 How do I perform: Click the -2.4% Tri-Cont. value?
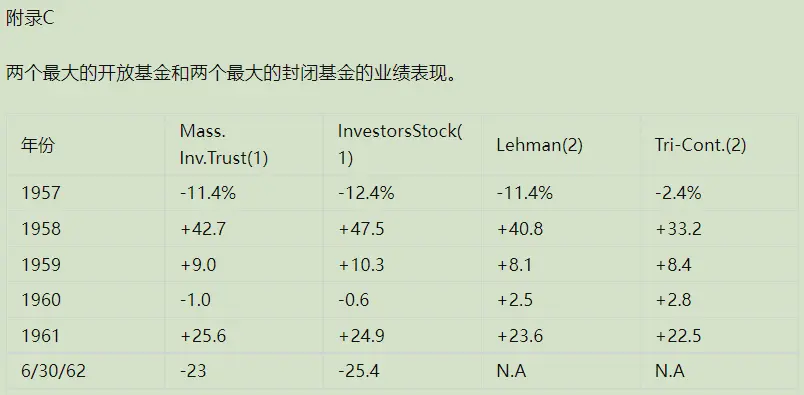tap(678, 193)
